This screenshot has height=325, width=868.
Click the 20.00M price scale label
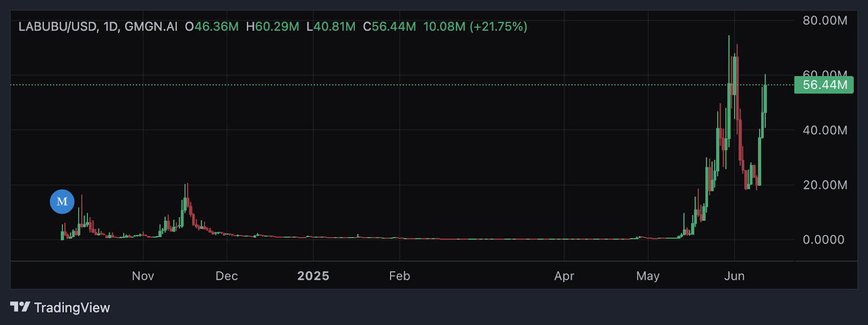pos(825,185)
